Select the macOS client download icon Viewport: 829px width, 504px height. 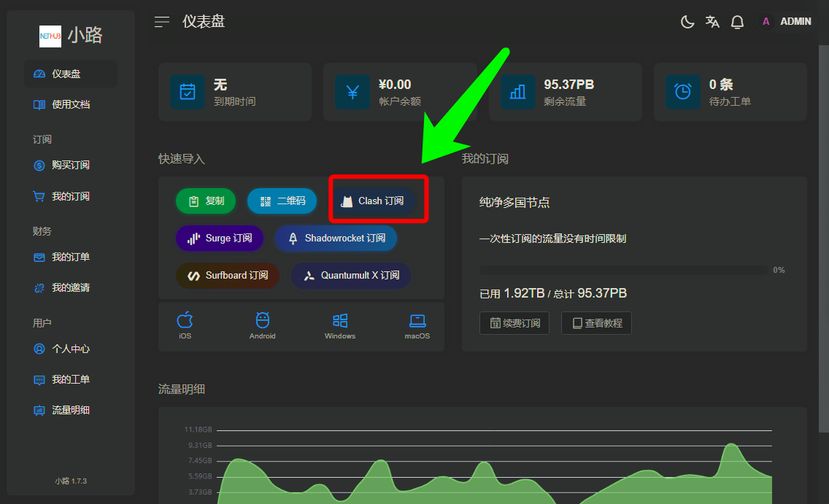click(x=417, y=325)
